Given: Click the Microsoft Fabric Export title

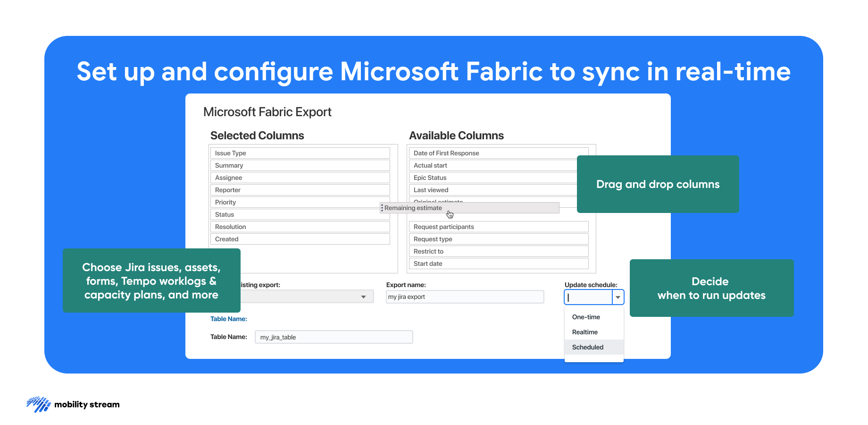Looking at the screenshot, I should (267, 112).
